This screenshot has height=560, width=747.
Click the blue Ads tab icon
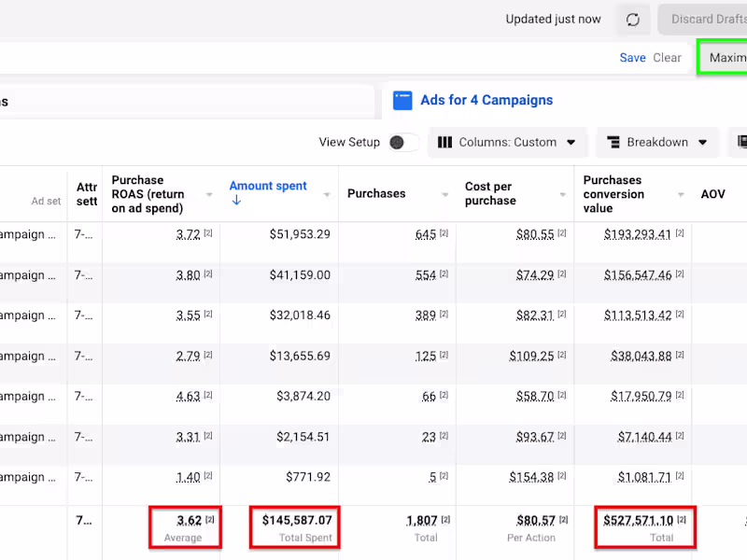click(x=402, y=101)
